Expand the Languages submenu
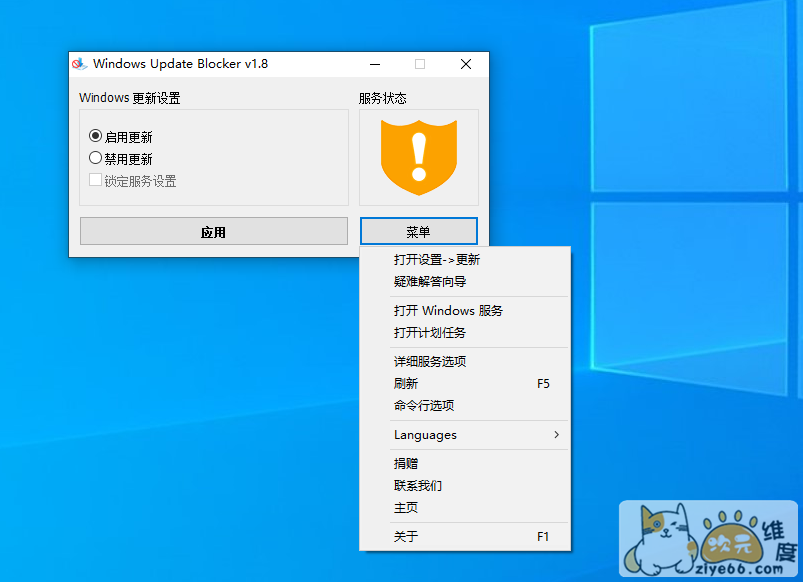 tap(465, 435)
